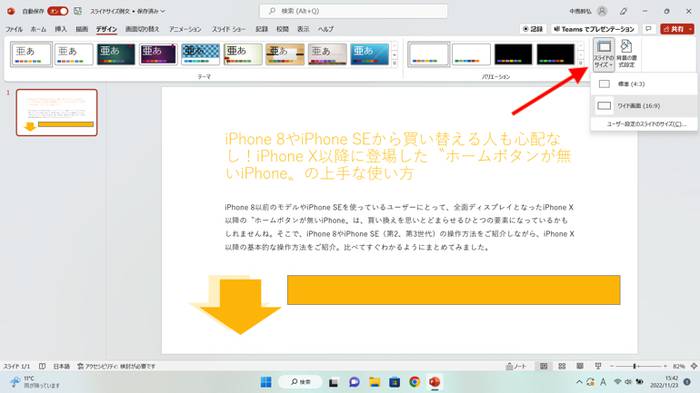Switch to Slide Sorter view in status bar
The image size is (700, 393).
click(562, 366)
